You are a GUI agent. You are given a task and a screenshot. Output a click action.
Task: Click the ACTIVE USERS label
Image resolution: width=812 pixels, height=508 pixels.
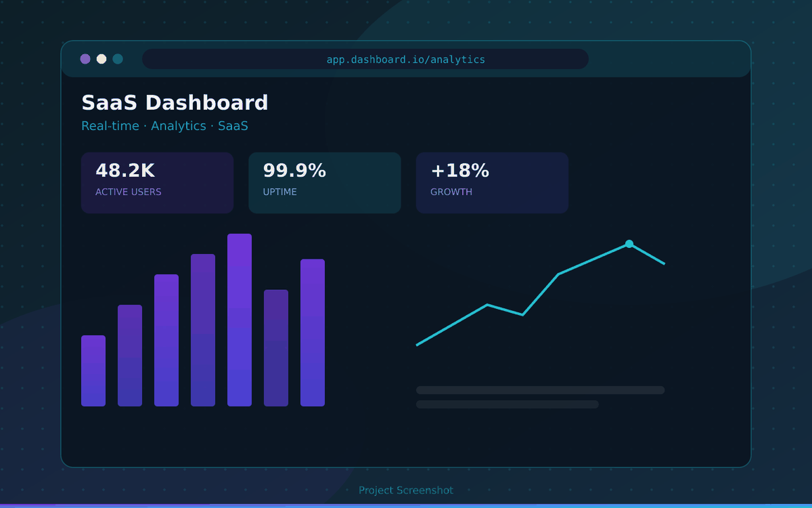click(129, 192)
